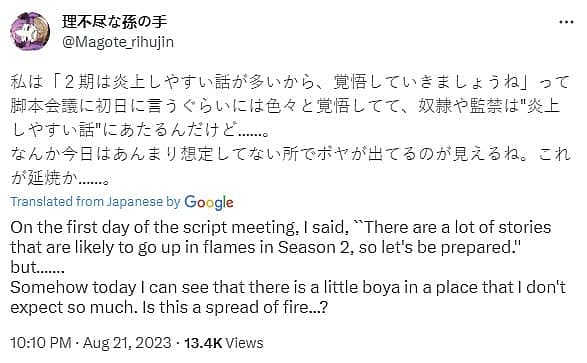The height and width of the screenshot is (363, 587).
Task: Select the Japanese line starting しやすい話
Action: point(140,130)
